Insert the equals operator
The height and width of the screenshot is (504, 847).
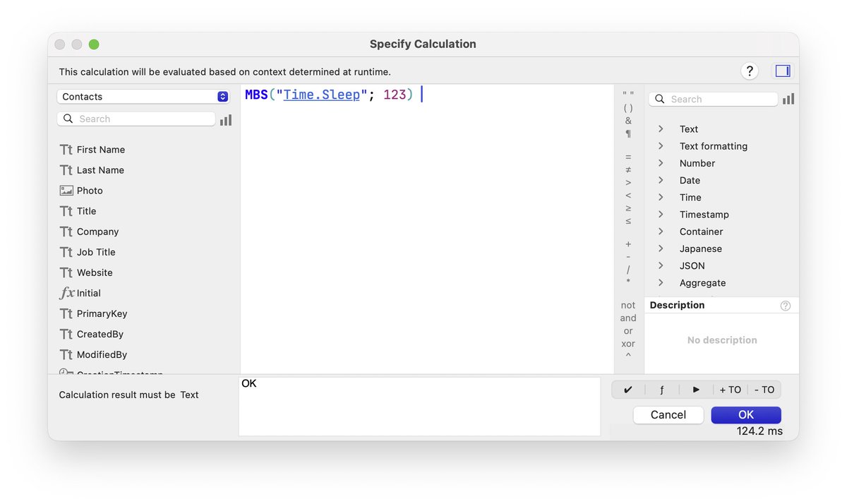pyautogui.click(x=628, y=157)
